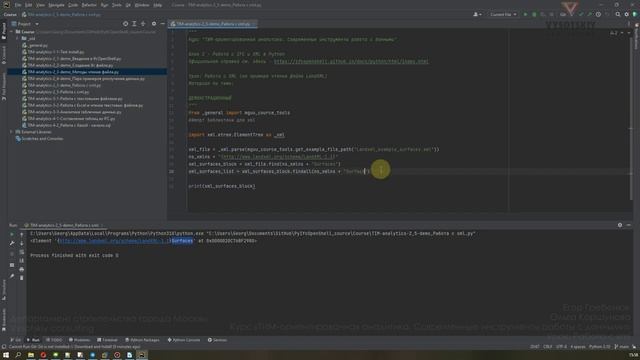Switch to the TIM-analytics-2_5-demo editor tab
The height and width of the screenshot is (360, 640).
[213, 24]
